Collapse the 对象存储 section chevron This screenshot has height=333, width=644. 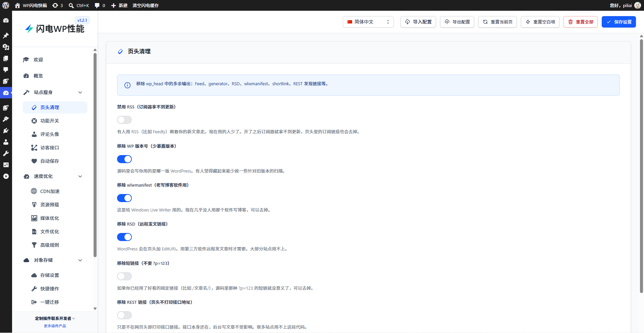80,260
